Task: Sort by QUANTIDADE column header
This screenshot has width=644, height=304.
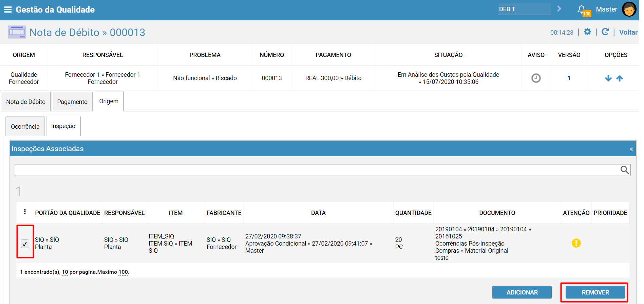Action: 413,213
